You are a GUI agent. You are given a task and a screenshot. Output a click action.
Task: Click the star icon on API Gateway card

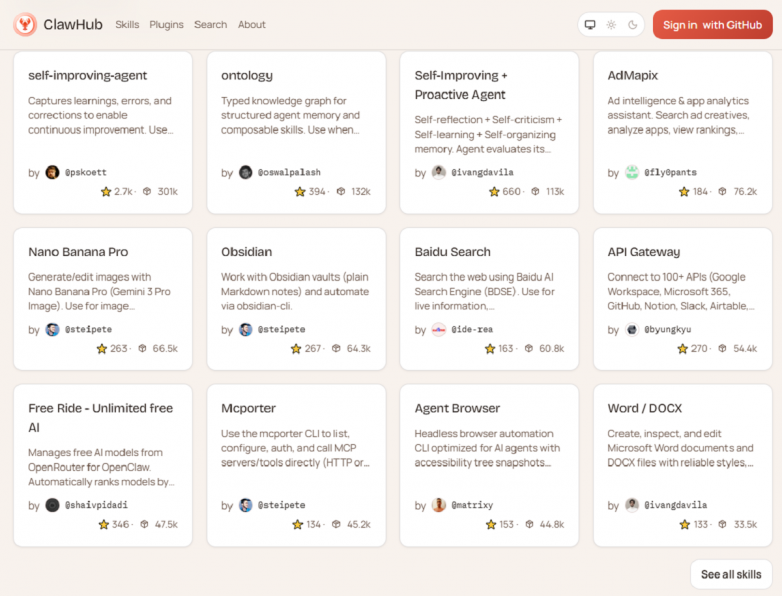coord(683,349)
